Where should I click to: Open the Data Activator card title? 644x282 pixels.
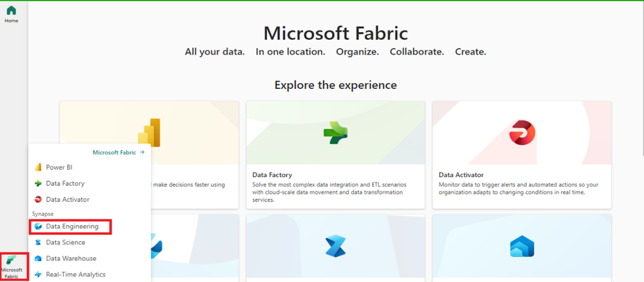pyautogui.click(x=461, y=175)
